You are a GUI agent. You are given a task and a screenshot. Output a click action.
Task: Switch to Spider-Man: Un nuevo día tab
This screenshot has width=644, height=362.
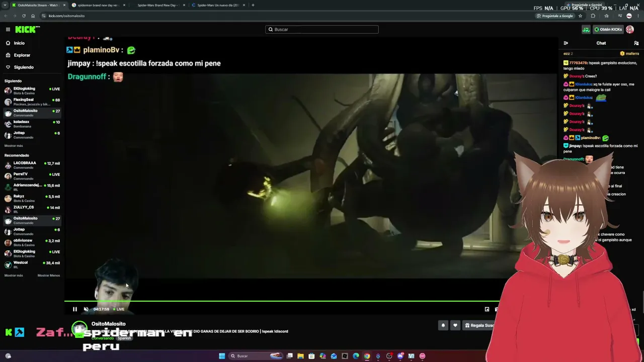218,5
